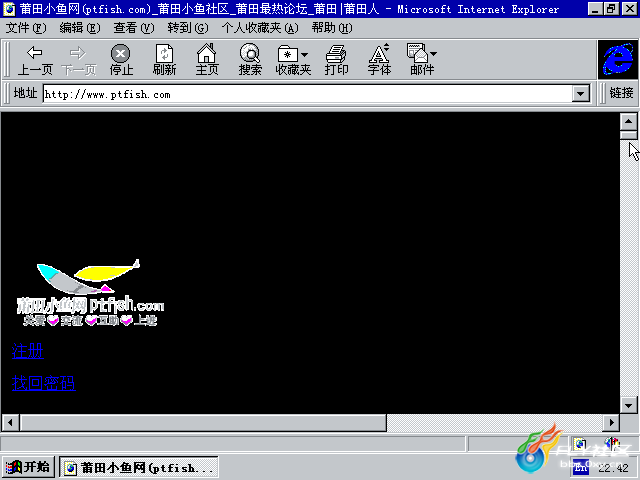Click horizontal scrollbar left arrow
Viewport: 640px width, 480px height.
[10, 422]
